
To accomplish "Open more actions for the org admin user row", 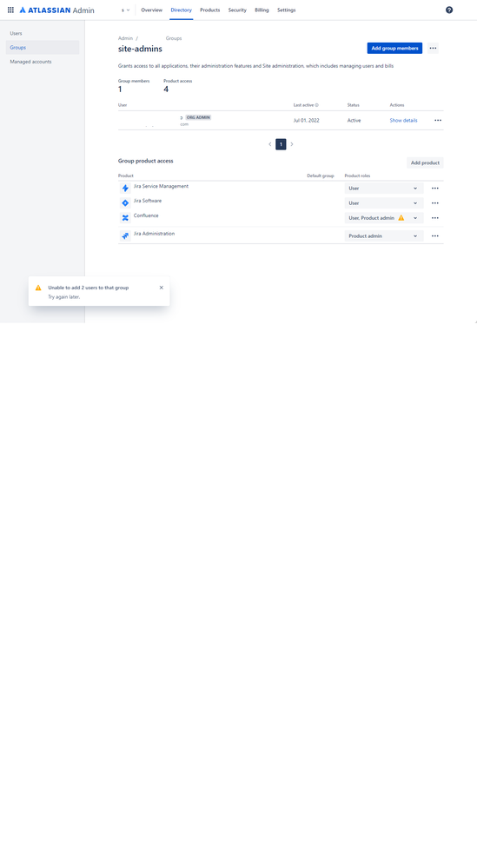I will click(438, 120).
